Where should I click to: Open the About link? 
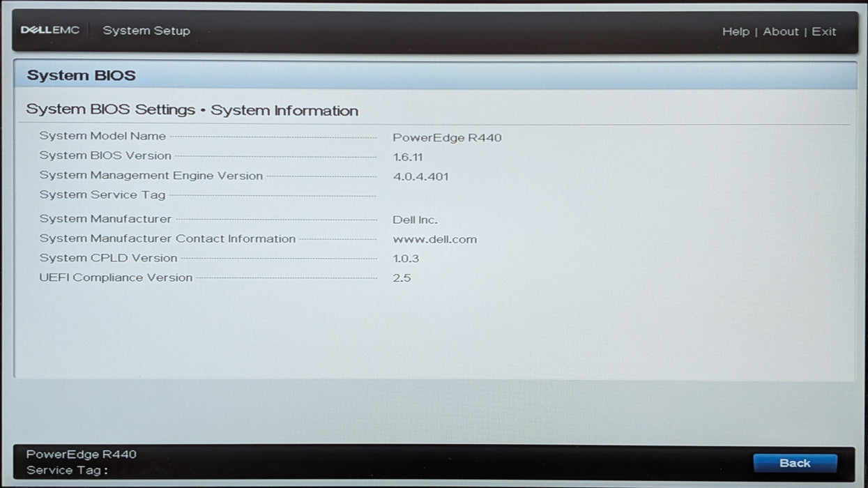tap(781, 31)
